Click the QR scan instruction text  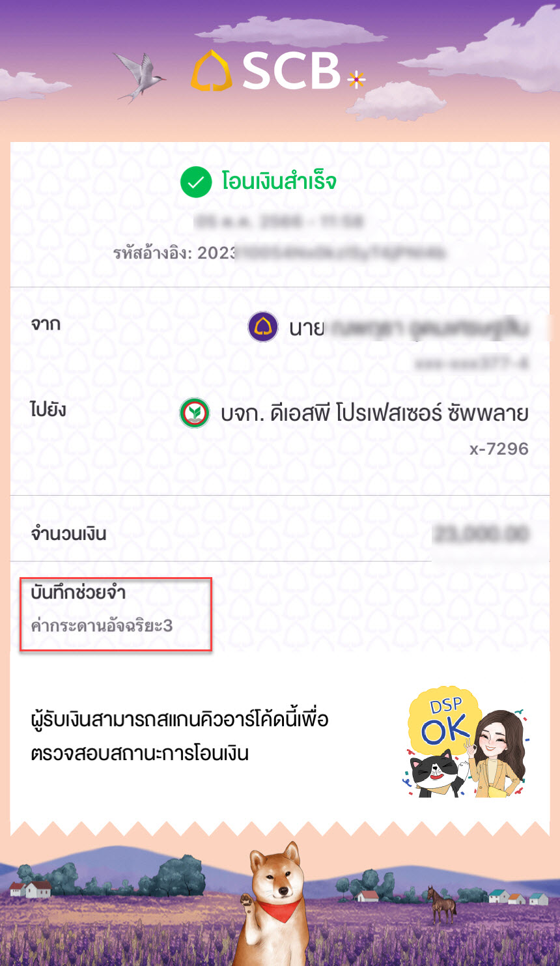180,737
